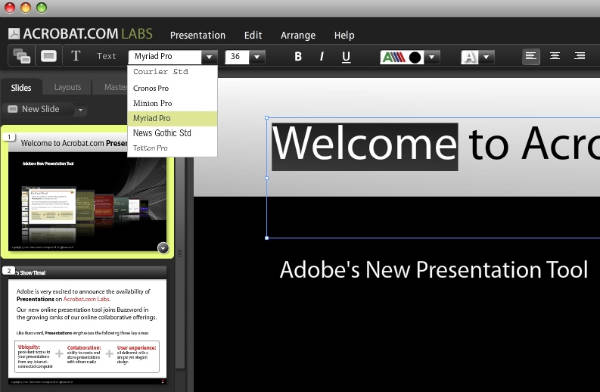The width and height of the screenshot is (600, 392).
Task: Click the red close window button
Action: [x=9, y=7]
